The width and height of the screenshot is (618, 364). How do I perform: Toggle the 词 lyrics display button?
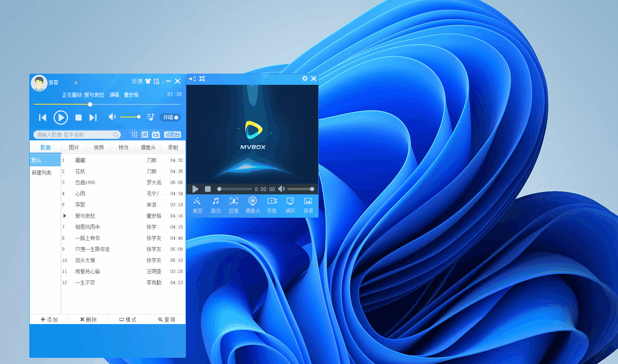tap(145, 135)
